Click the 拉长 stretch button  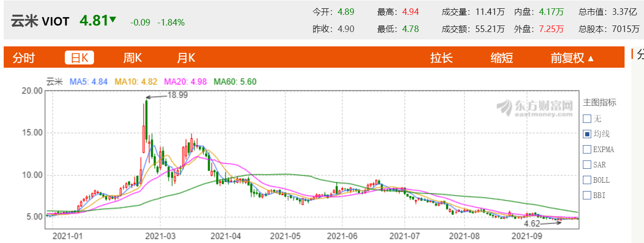[x=441, y=58]
